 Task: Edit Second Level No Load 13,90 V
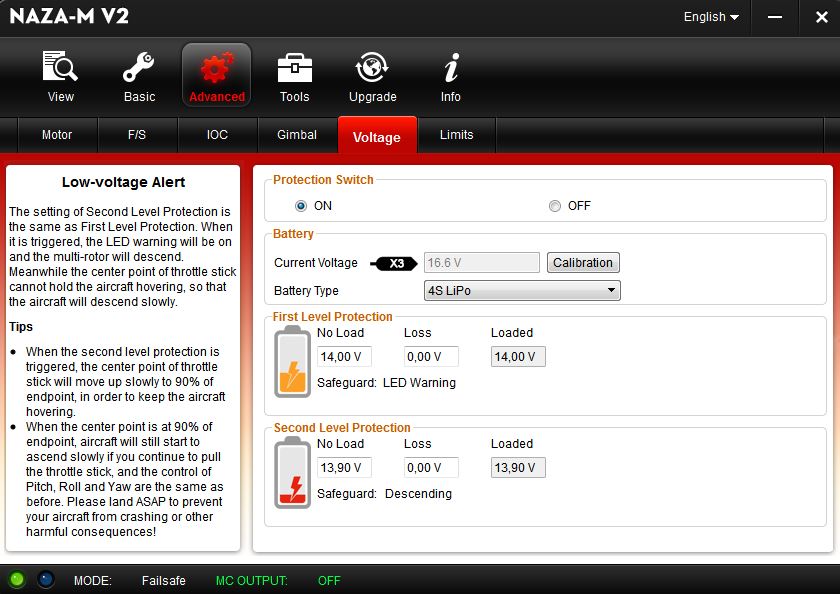[x=344, y=468]
